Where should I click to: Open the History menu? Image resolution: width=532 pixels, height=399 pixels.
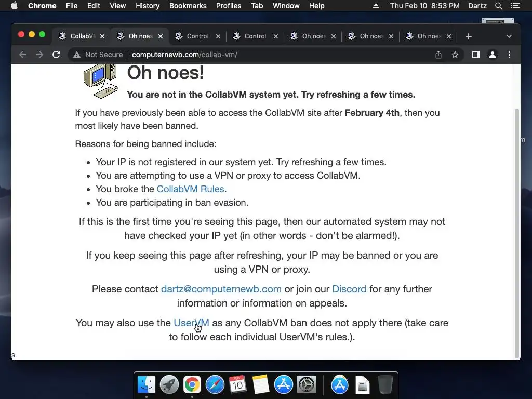click(x=148, y=6)
